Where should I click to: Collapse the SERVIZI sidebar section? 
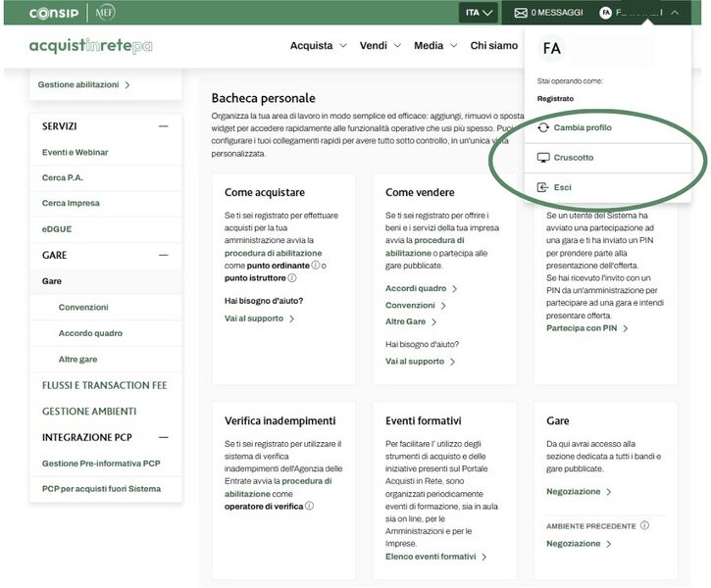[163, 126]
